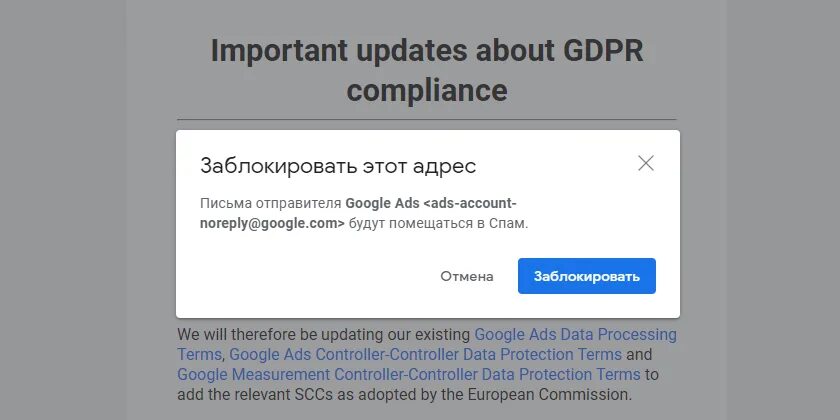
Task: Click the word compliance in the heading
Action: (x=427, y=90)
